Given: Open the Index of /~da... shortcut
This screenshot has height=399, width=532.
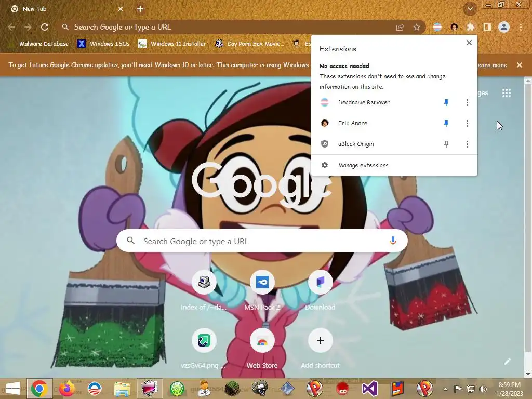Looking at the screenshot, I should 204,291.
